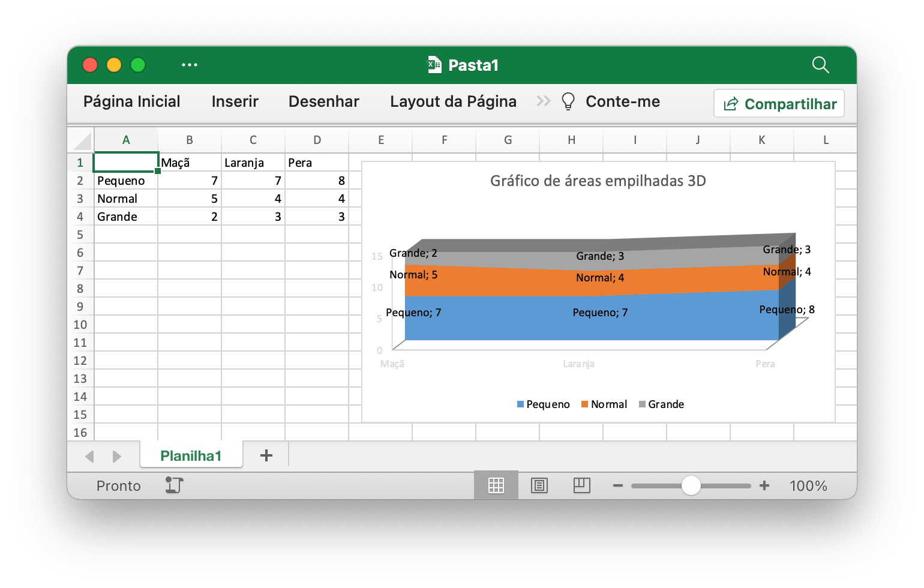Click the yellow minimize window button
This screenshot has width=924, height=588.
[x=114, y=65]
